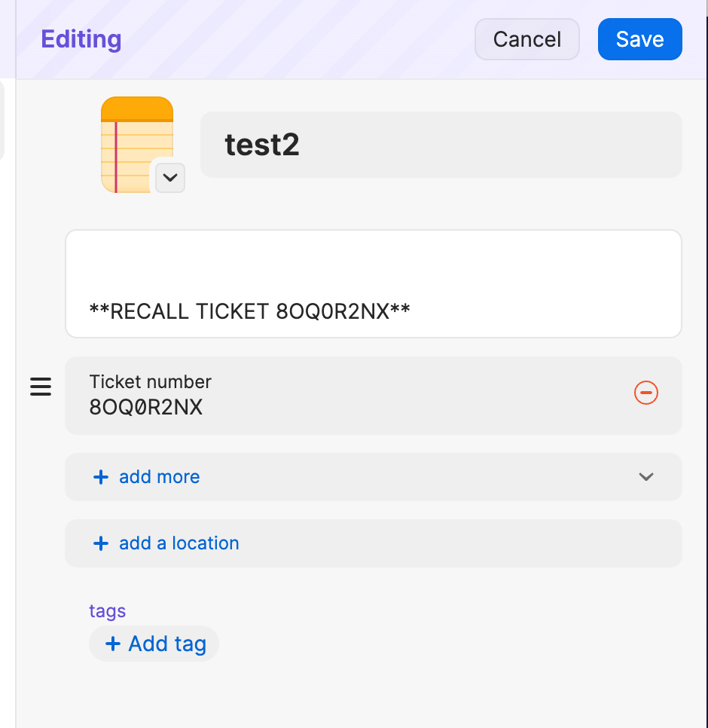
Task: Focus the test2 title field
Action: 441,145
